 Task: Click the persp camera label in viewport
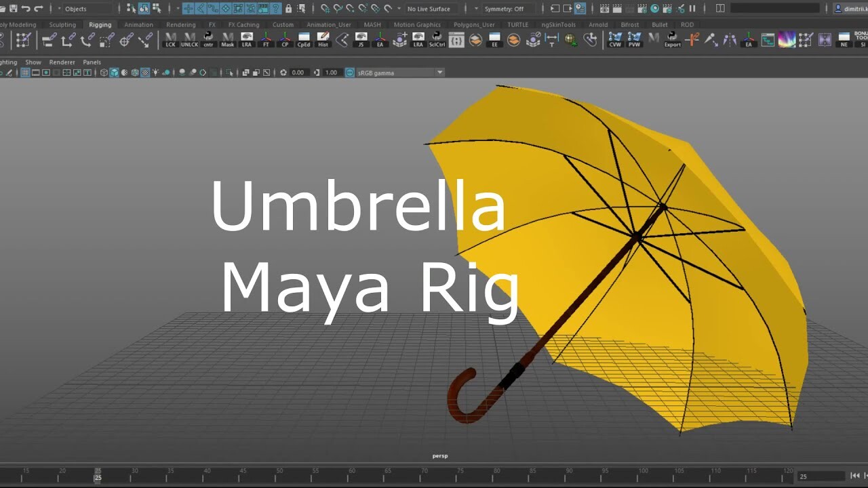click(439, 455)
